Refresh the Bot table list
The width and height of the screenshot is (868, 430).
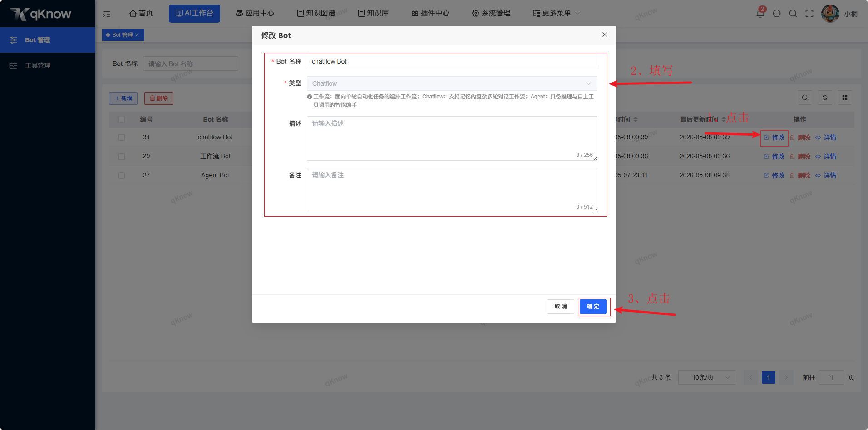[825, 98]
